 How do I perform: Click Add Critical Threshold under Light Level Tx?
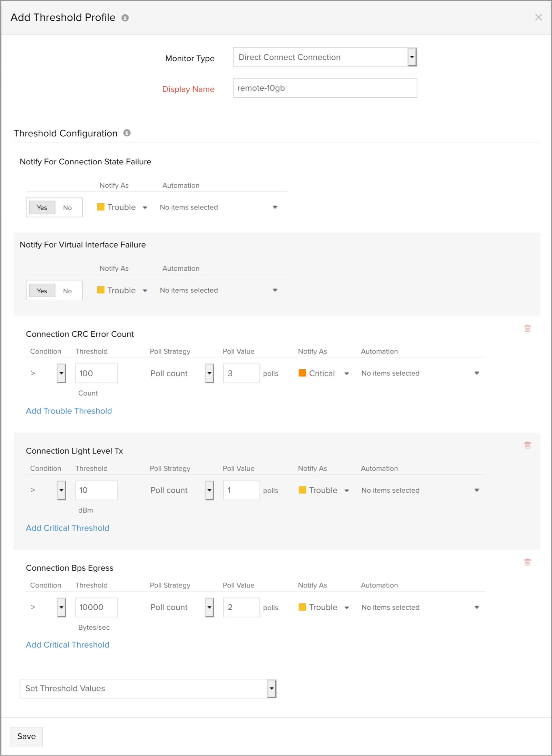pyautogui.click(x=68, y=528)
